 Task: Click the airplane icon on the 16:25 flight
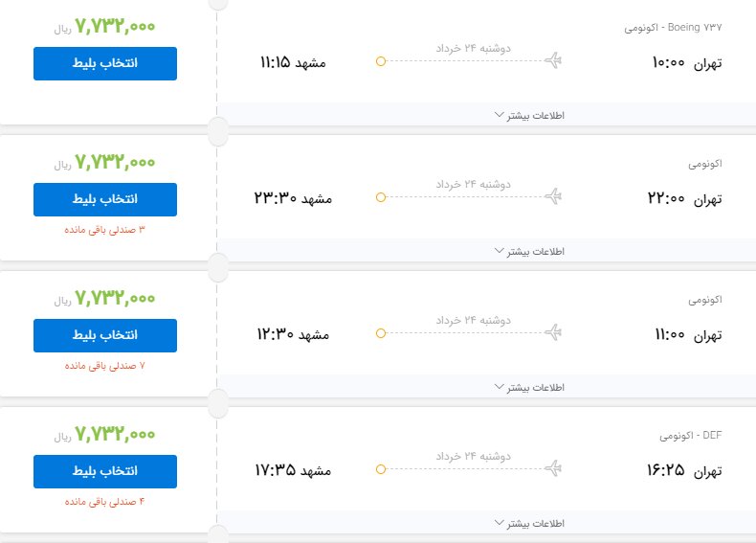click(x=552, y=469)
